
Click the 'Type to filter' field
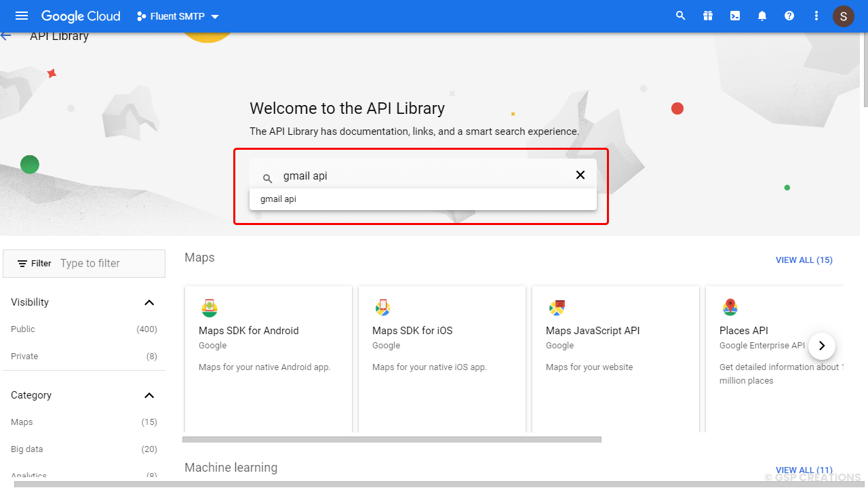pyautogui.click(x=108, y=264)
